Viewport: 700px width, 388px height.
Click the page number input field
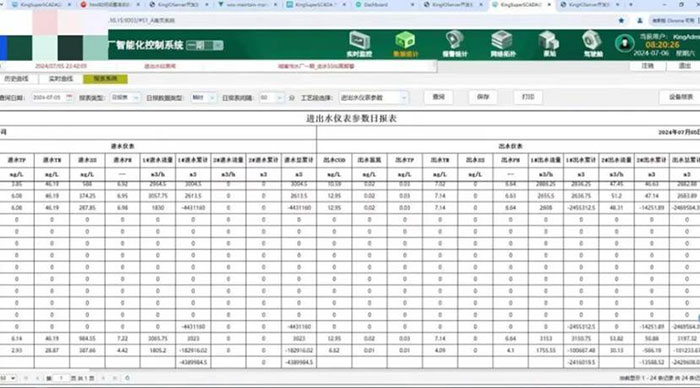[x=61, y=378]
